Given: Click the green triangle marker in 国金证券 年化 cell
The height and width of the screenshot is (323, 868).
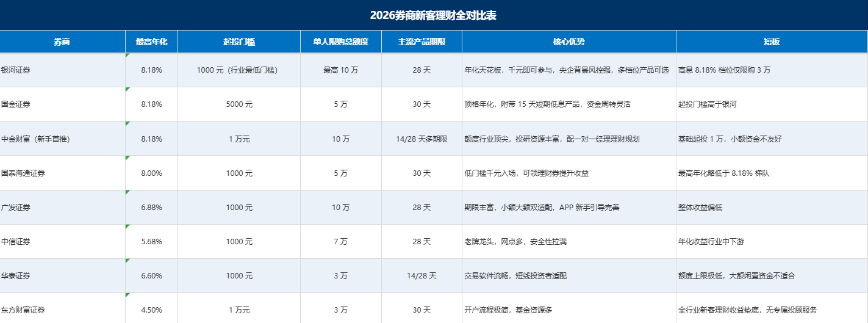Looking at the screenshot, I should point(127,89).
